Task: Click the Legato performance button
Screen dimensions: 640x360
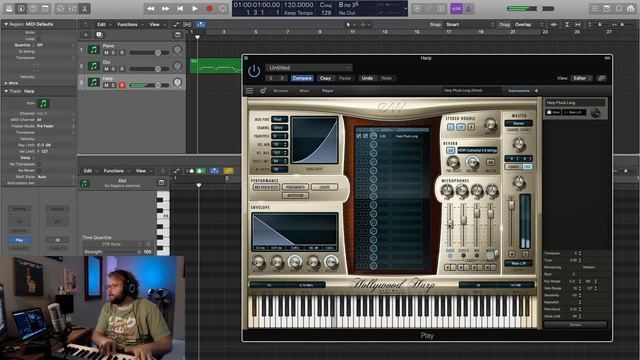Action: (324, 187)
